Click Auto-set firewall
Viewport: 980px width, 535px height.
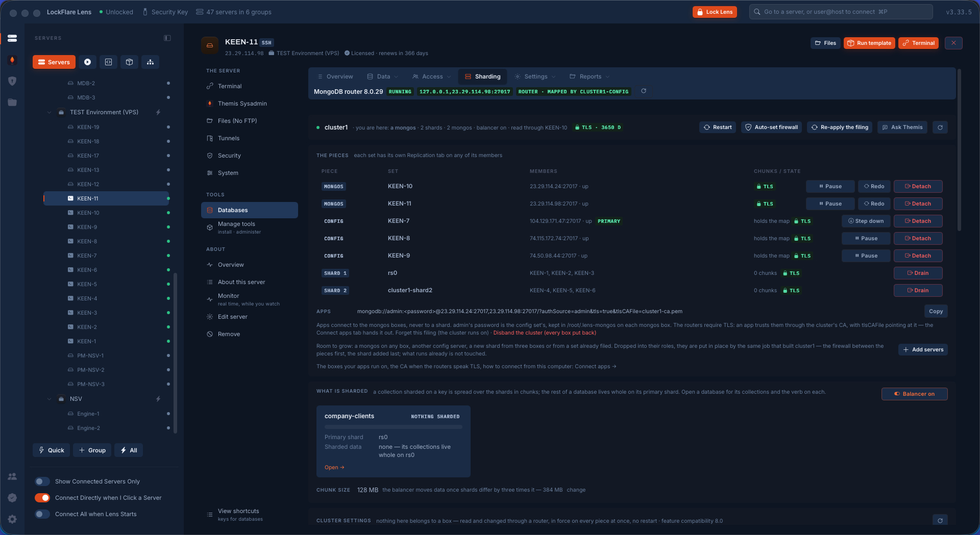(771, 128)
